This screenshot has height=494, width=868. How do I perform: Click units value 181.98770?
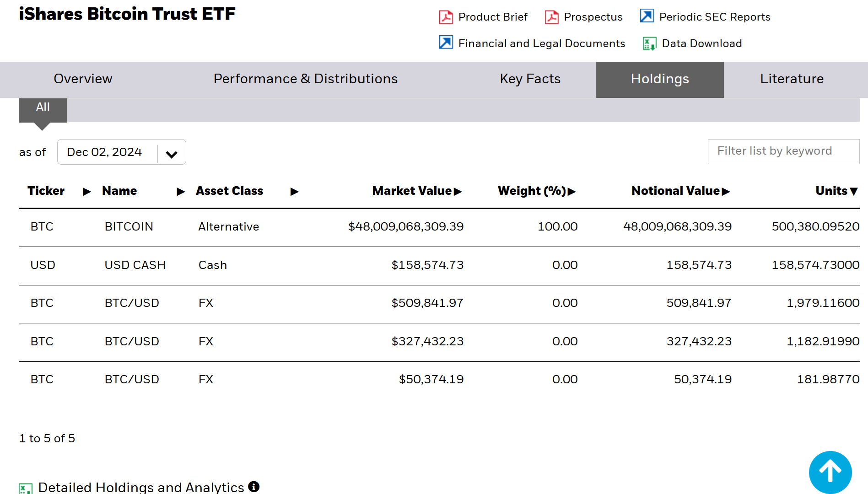(x=828, y=379)
